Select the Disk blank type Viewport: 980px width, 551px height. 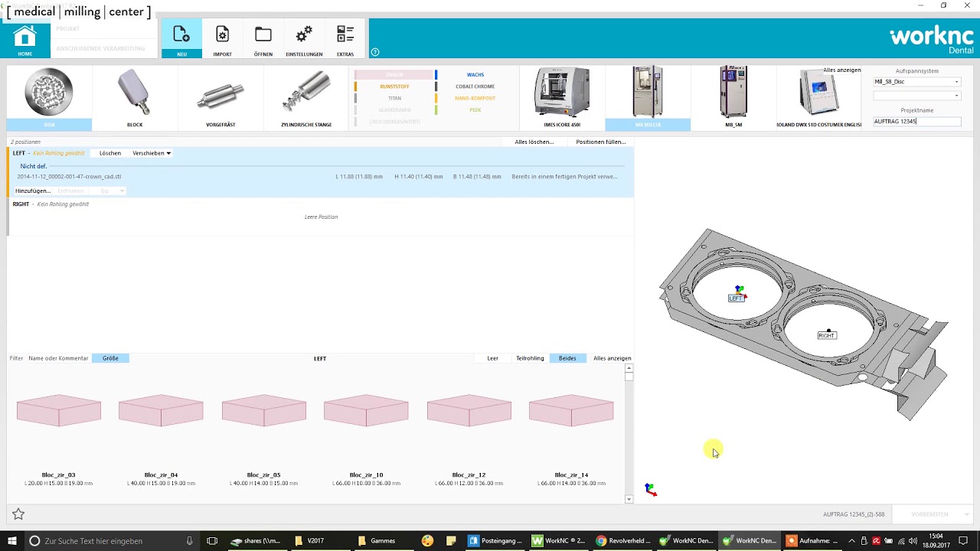[x=49, y=98]
